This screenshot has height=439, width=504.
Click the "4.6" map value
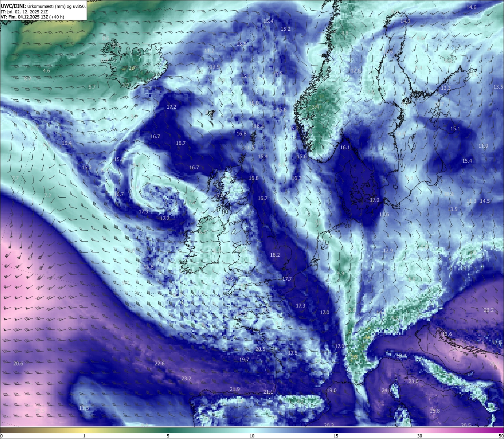[x=46, y=71]
